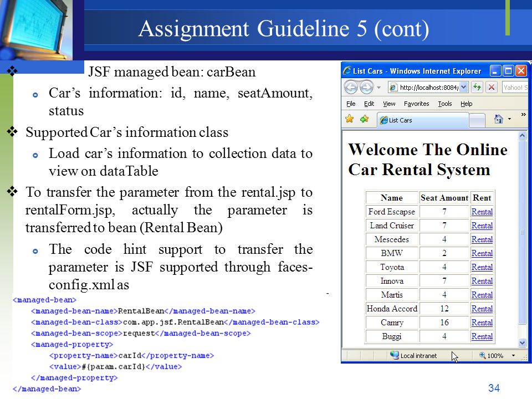Screen dimensions: 532x399
Task: Click the Home page house icon
Action: tap(498, 119)
